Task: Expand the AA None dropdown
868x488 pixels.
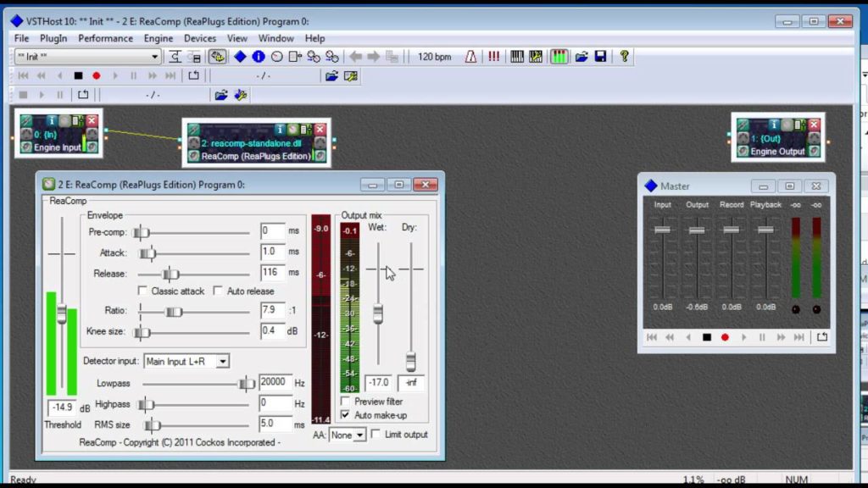Action: 347,435
